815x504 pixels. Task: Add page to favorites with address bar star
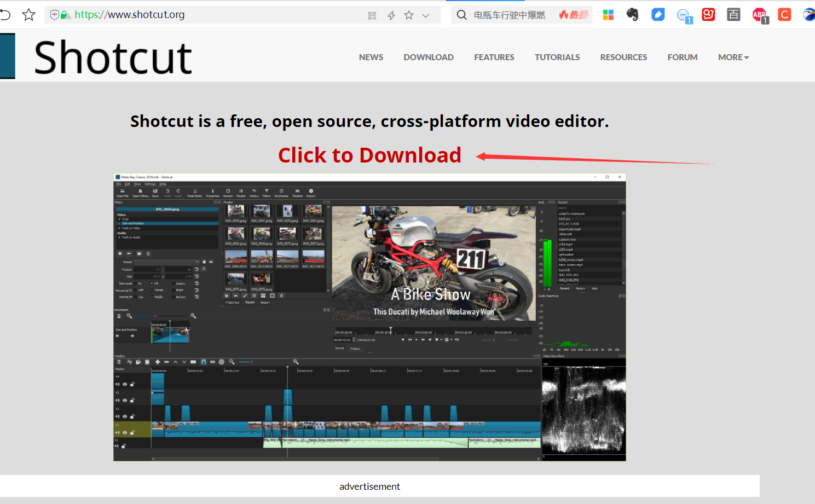click(x=409, y=15)
